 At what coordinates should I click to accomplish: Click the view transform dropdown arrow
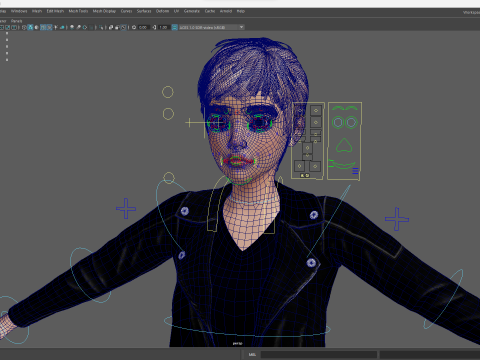pos(242,27)
